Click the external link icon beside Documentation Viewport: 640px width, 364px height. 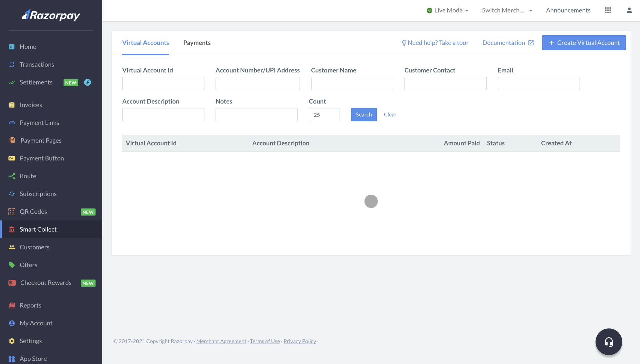tap(531, 43)
